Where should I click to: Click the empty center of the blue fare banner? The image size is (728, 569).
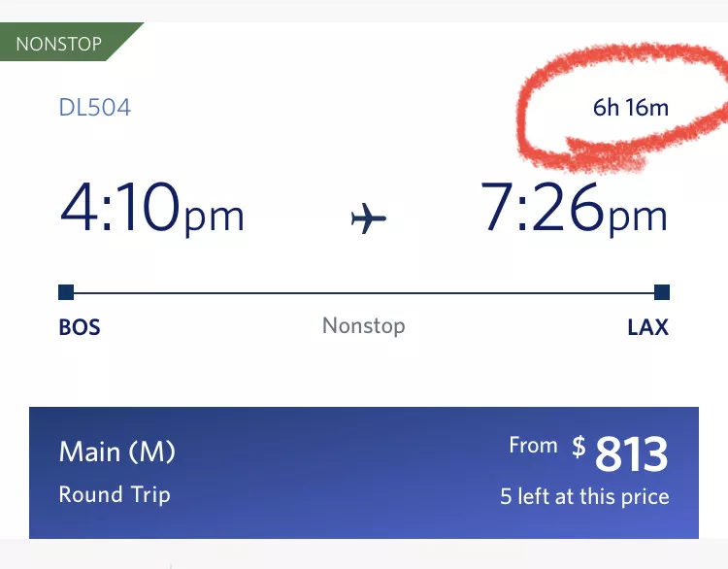click(x=349, y=473)
